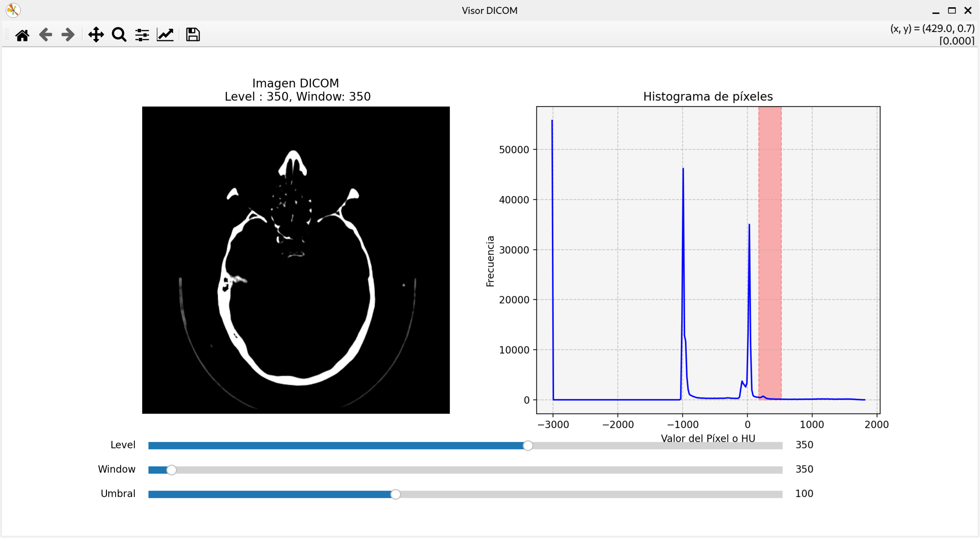Click the Back arrow for previous view
Viewport: 980px width, 538px height.
(x=46, y=35)
